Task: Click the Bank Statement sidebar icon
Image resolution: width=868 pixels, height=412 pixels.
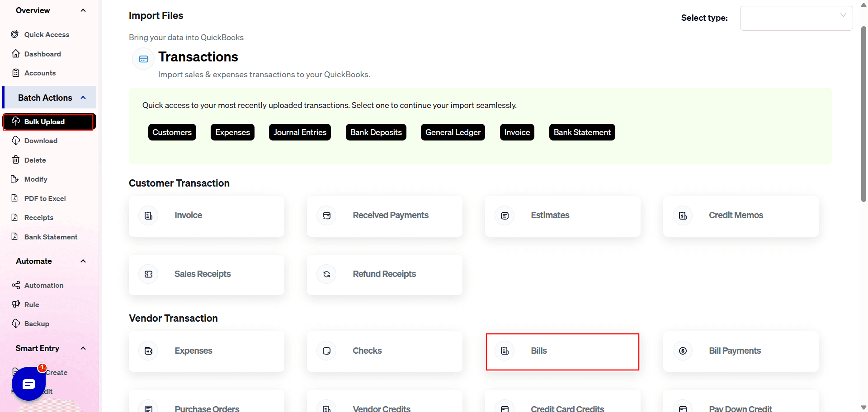Action: [x=15, y=237]
